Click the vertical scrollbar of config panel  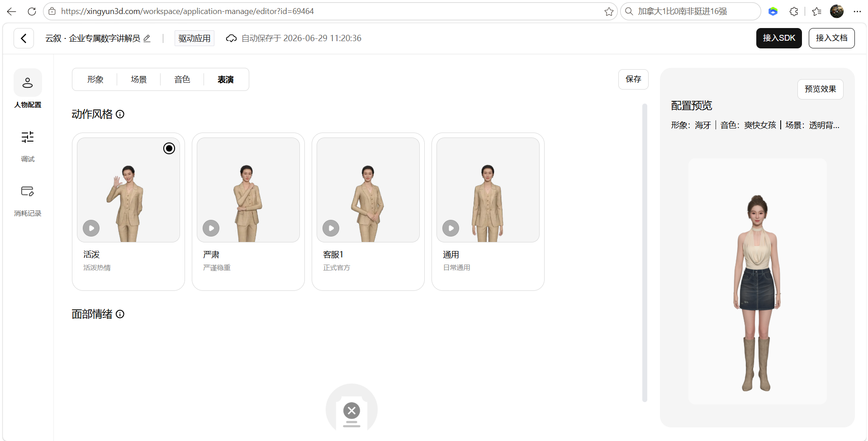645,252
